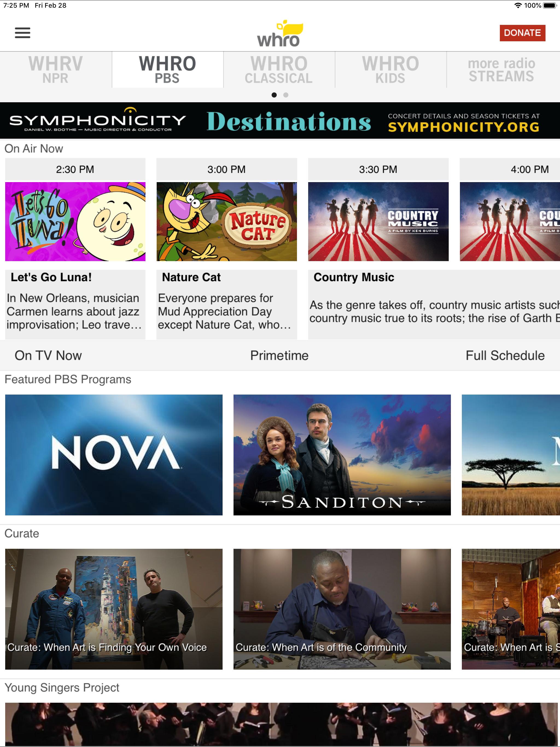Select the WHRO Classical tab

pyautogui.click(x=279, y=69)
